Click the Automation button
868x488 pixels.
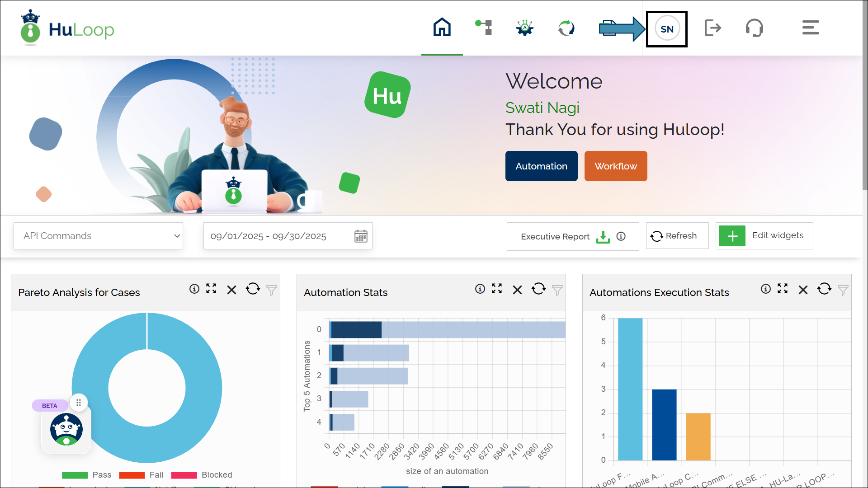541,166
